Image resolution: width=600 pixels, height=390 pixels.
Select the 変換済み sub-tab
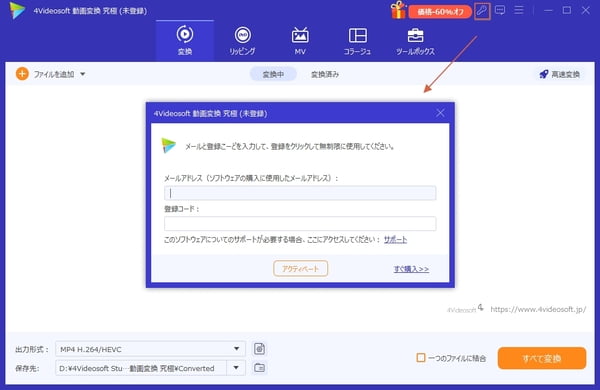point(324,74)
